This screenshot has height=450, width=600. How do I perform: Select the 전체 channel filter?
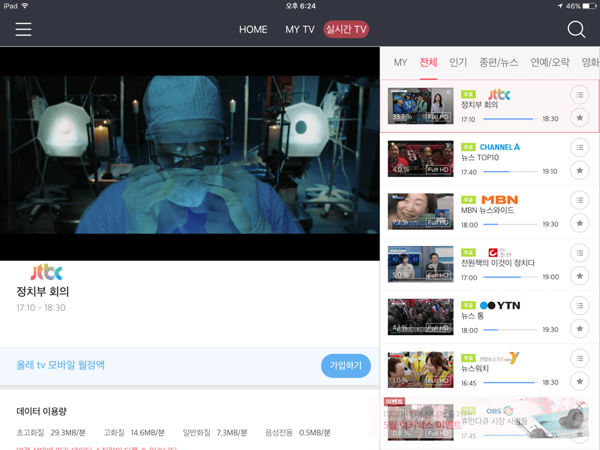(428, 62)
